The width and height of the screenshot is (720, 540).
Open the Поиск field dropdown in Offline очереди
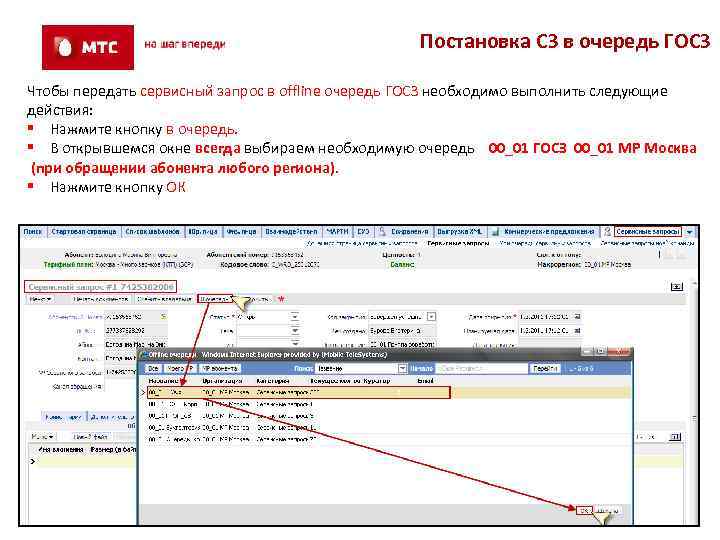(402, 368)
